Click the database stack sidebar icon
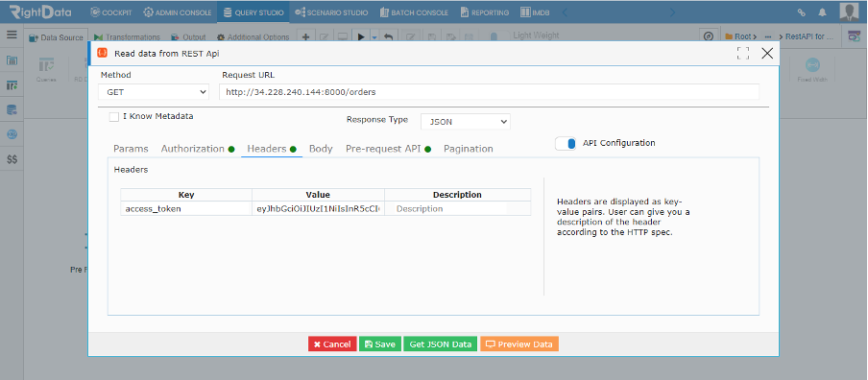The height and width of the screenshot is (380, 868). click(12, 110)
